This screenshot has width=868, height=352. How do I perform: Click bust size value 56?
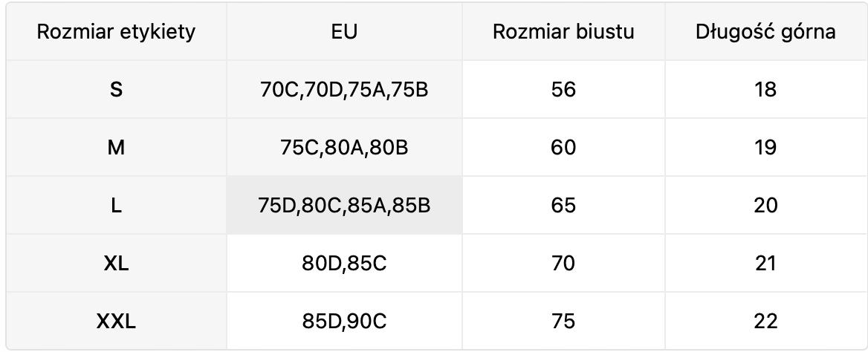coord(563,90)
